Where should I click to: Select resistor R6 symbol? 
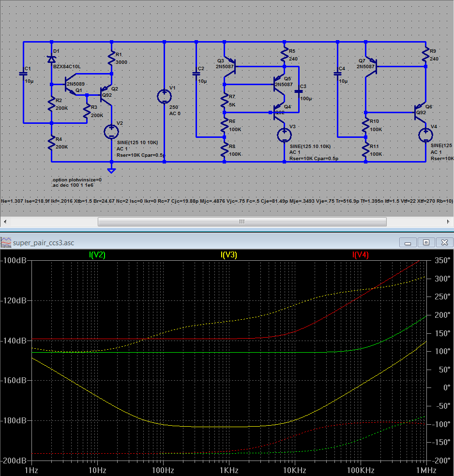click(x=225, y=125)
